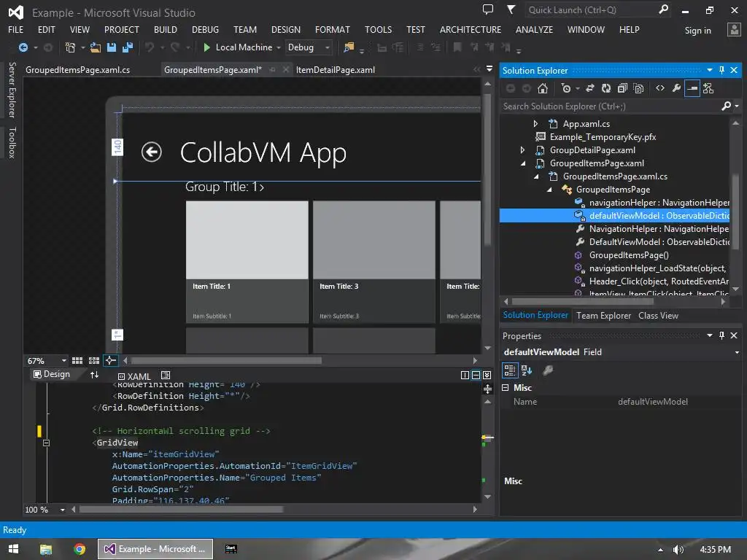This screenshot has height=560, width=747.
Task: Click the View Code angle brackets icon
Action: click(659, 88)
